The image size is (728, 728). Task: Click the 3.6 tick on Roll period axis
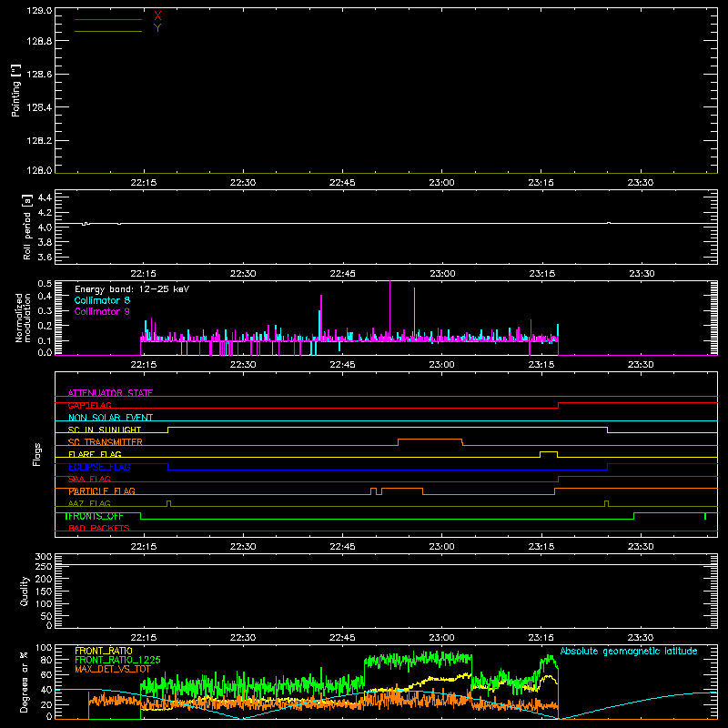point(45,257)
